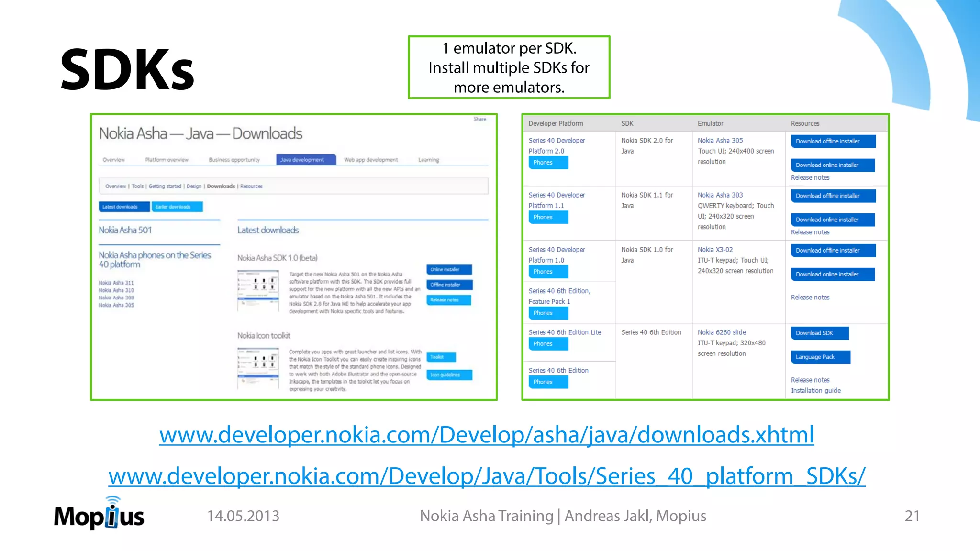Download offline installer for SDK 1.1
The height and width of the screenshot is (551, 980).
tap(833, 196)
